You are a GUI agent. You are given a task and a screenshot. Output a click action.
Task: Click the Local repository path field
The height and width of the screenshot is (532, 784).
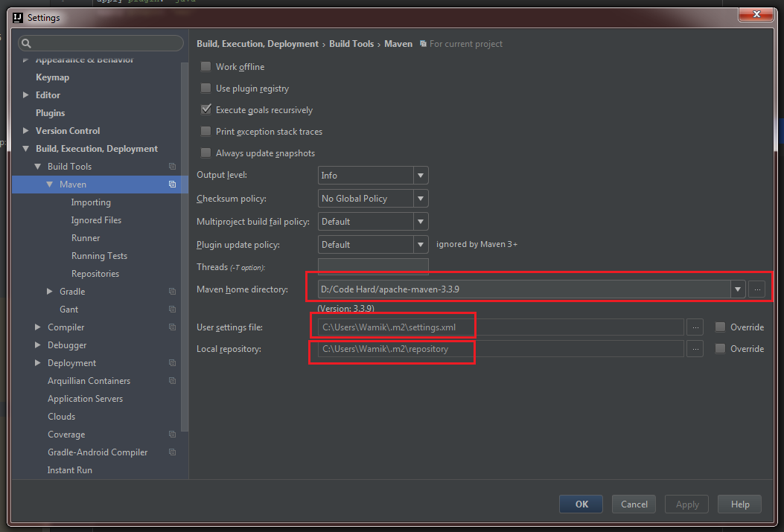point(500,349)
